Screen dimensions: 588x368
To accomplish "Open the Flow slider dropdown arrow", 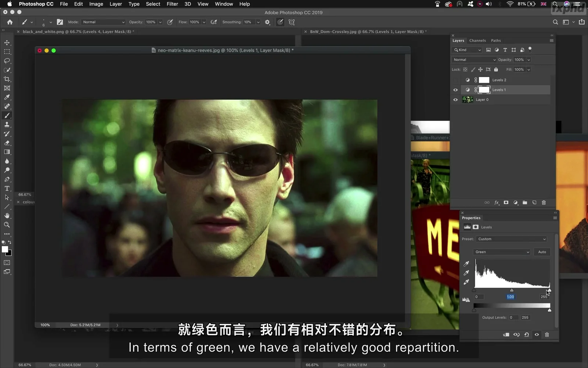I will pos(204,22).
